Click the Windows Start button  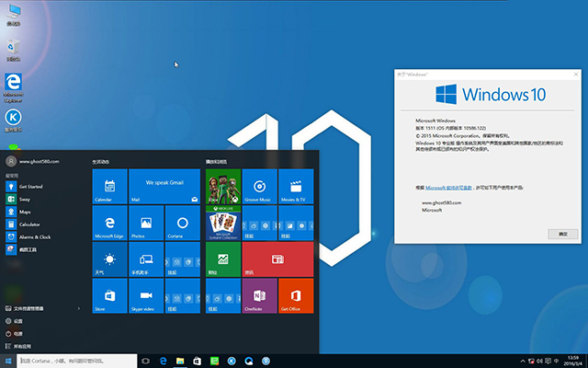click(8, 361)
